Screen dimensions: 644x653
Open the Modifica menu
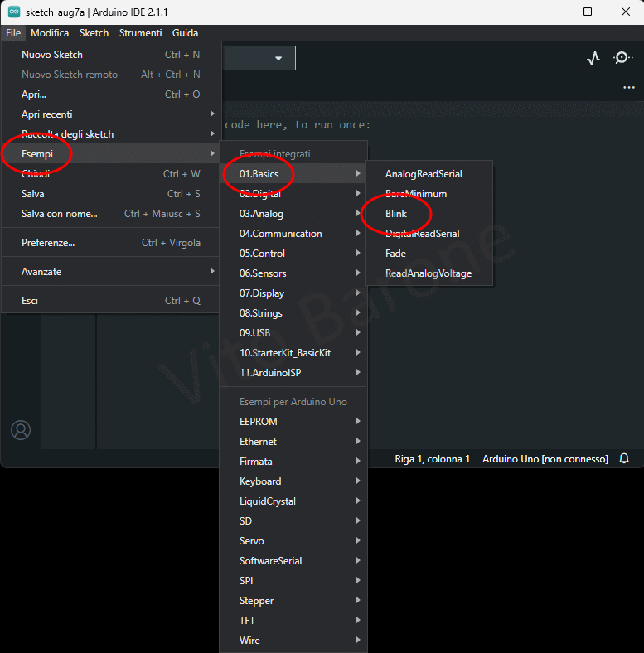coord(50,33)
